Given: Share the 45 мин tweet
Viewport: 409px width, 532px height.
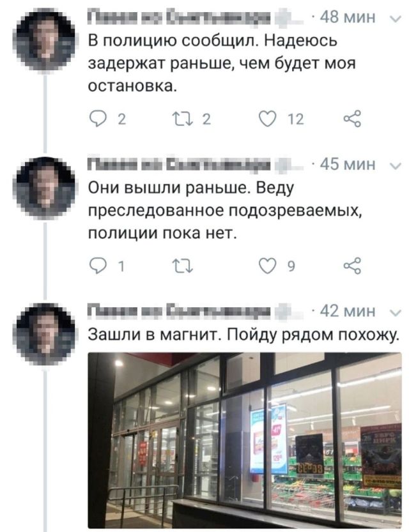Looking at the screenshot, I should [x=352, y=266].
